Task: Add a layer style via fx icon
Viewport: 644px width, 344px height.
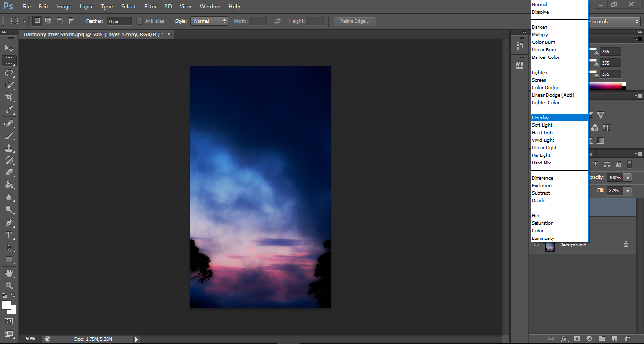Action: [x=564, y=339]
